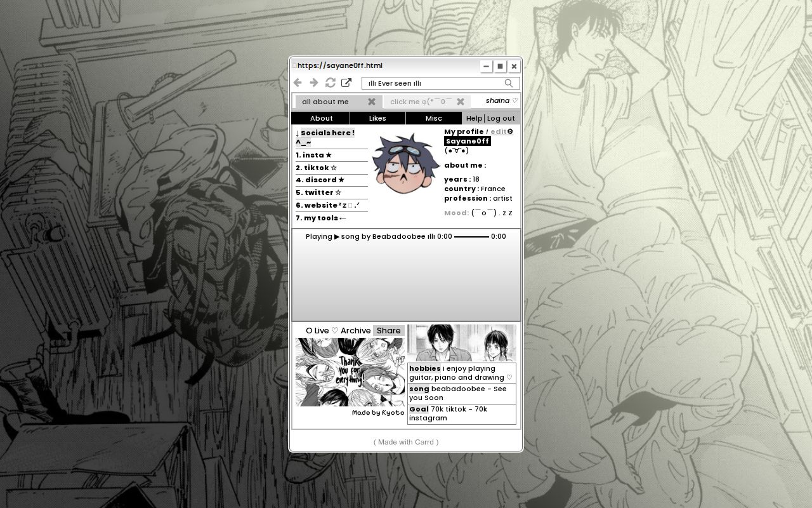812x508 pixels.
Task: Click the forward navigation arrow
Action: pos(313,83)
